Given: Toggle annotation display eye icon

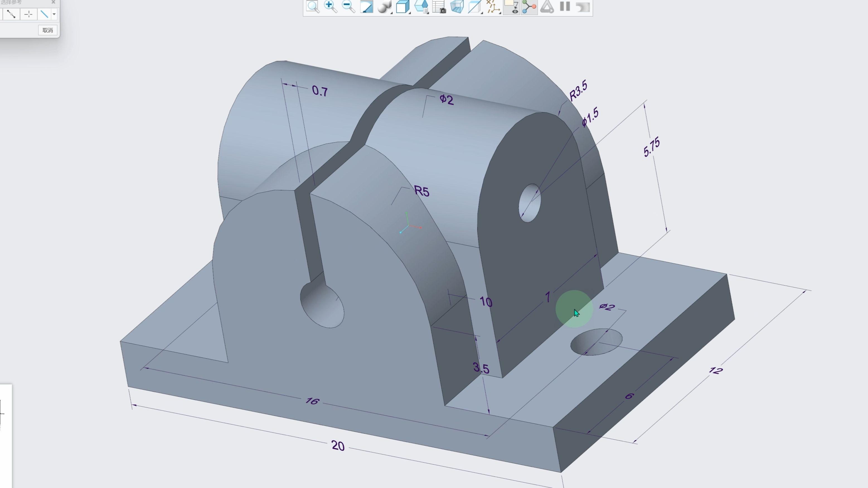Looking at the screenshot, I should [x=511, y=7].
